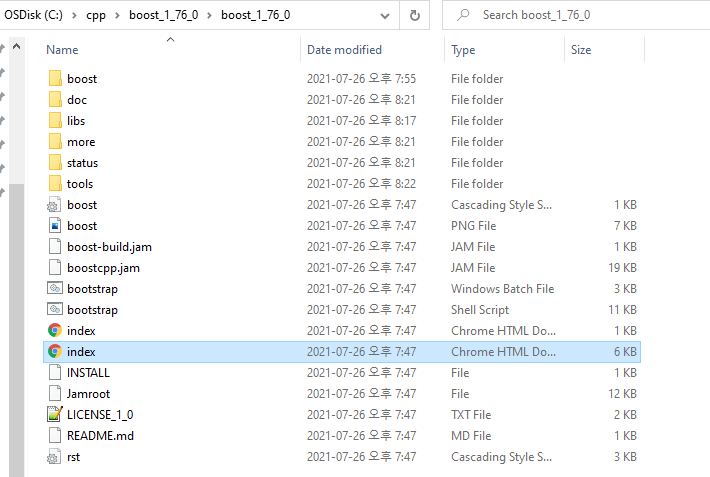Sort files by Date modified column
The image size is (710, 477).
point(344,50)
